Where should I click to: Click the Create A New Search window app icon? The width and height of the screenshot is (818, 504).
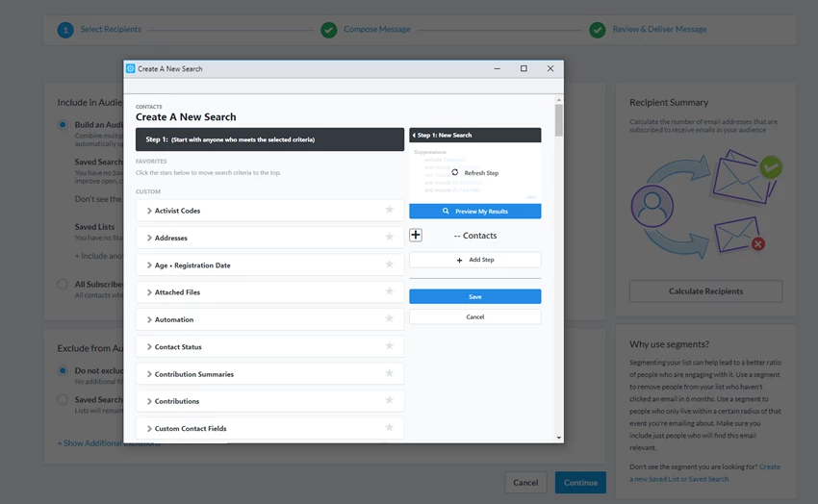coord(131,69)
